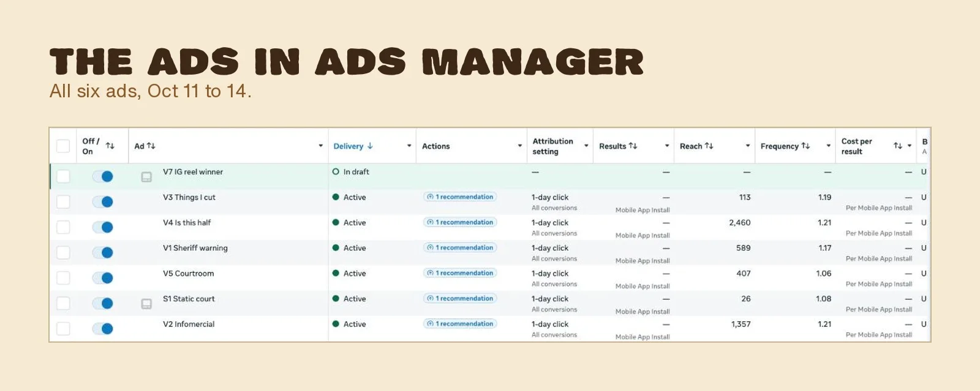The image size is (980, 391).
Task: Click thumbnail icon for V7 IG reel winner
Action: point(146,177)
